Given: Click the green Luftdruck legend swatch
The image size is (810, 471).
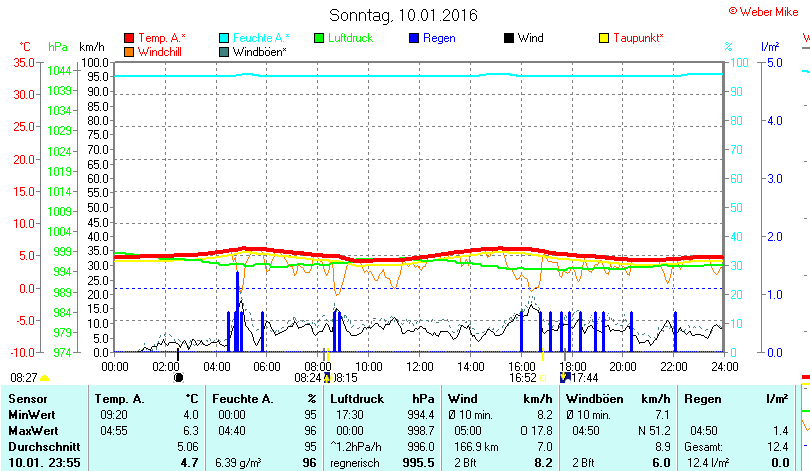Looking at the screenshot, I should [319, 38].
